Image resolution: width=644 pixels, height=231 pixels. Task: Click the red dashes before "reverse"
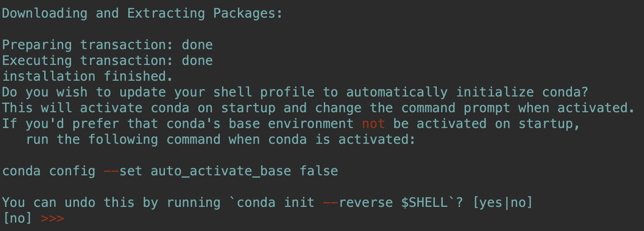330,203
